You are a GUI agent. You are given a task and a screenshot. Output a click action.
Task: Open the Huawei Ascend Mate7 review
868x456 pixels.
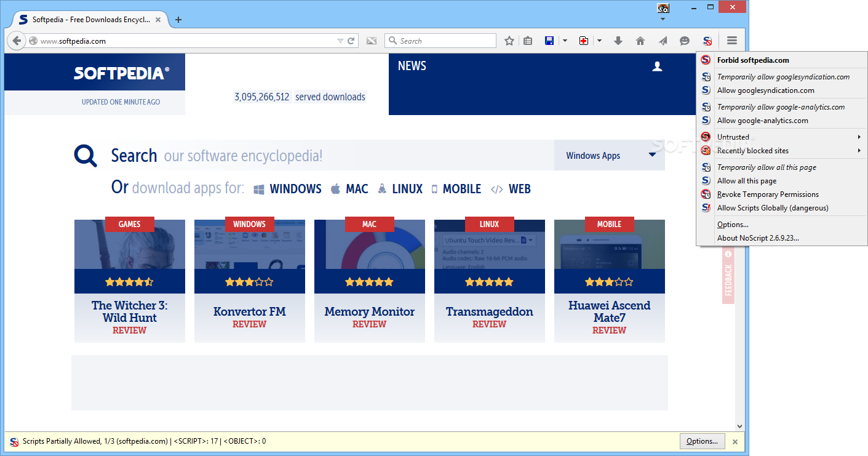(x=610, y=281)
